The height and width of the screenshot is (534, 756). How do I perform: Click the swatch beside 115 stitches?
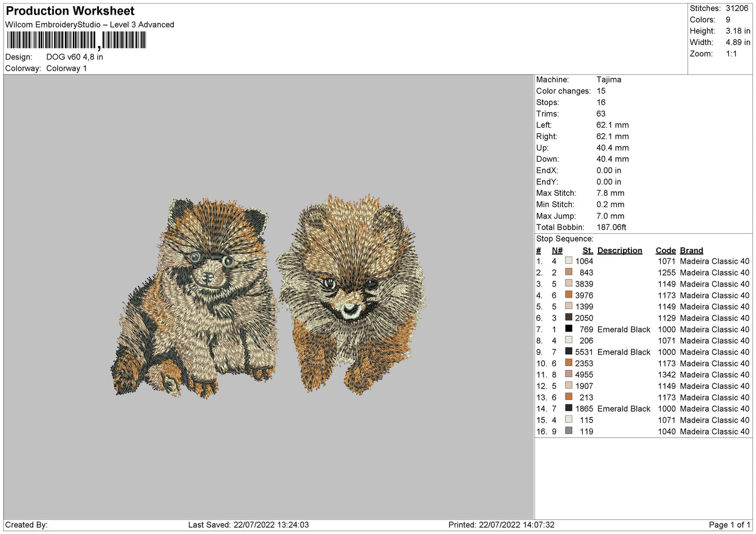568,419
